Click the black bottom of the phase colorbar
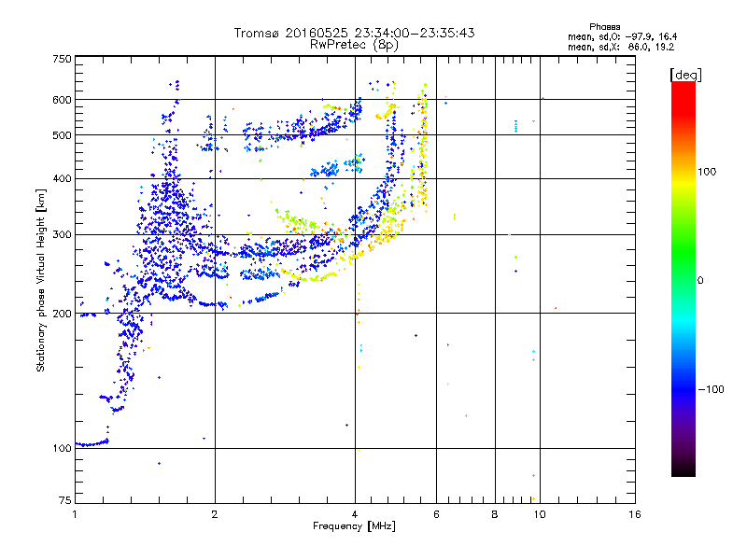 [x=684, y=469]
